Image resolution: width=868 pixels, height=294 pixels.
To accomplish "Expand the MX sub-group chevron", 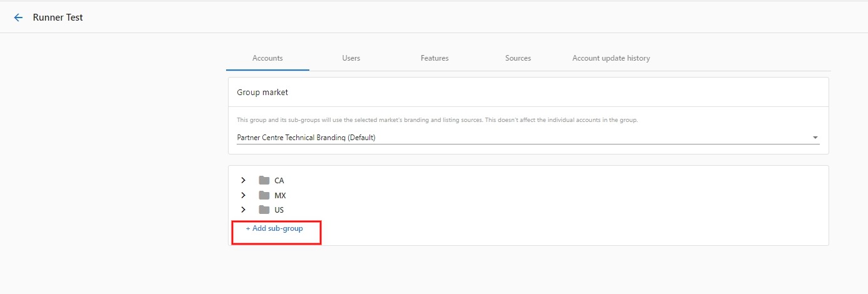I will (243, 195).
